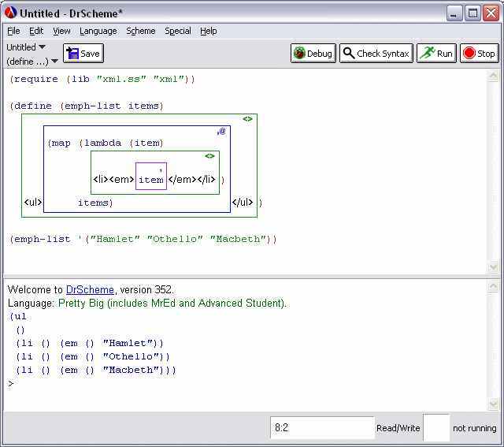Click the 'Pretty Big' language description text

172,304
